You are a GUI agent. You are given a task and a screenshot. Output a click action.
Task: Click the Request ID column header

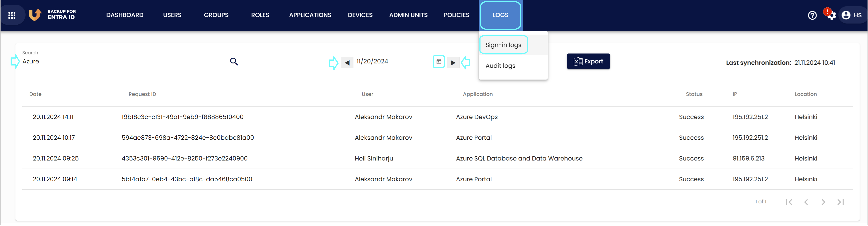(142, 94)
